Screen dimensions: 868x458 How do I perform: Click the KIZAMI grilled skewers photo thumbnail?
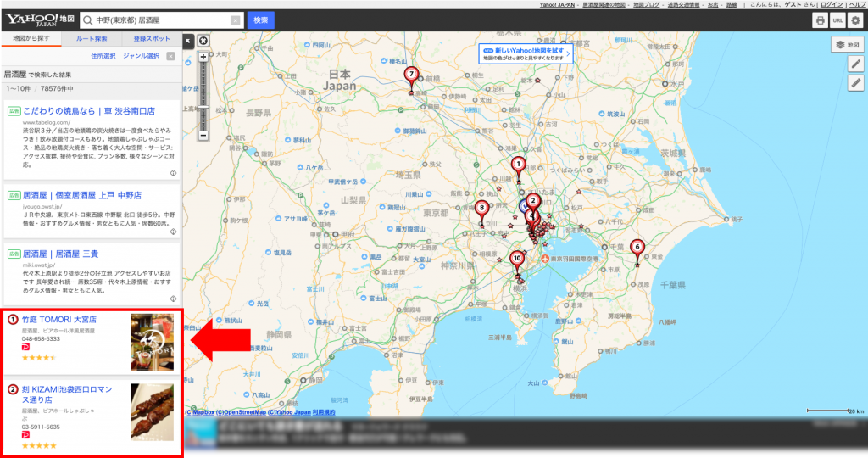coord(153,412)
